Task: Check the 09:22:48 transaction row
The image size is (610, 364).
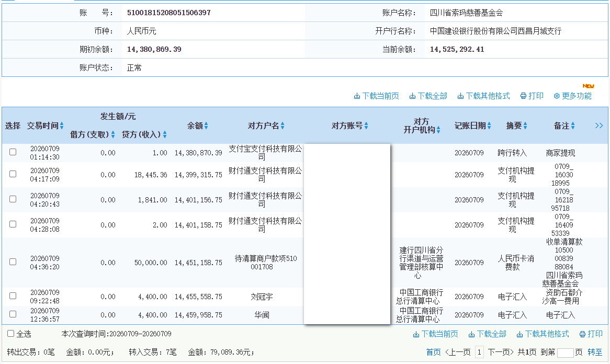Action: click(13, 296)
